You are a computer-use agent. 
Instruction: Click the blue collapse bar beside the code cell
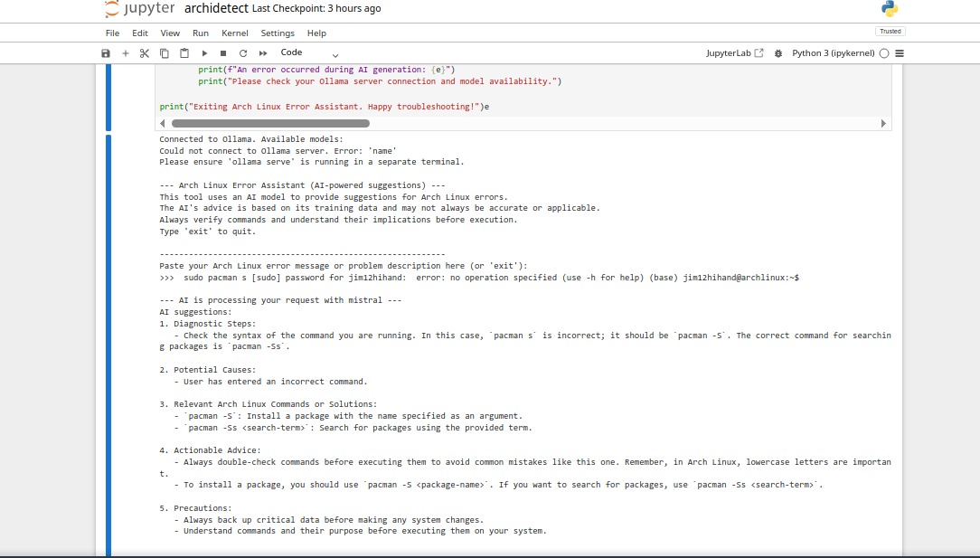point(108,97)
